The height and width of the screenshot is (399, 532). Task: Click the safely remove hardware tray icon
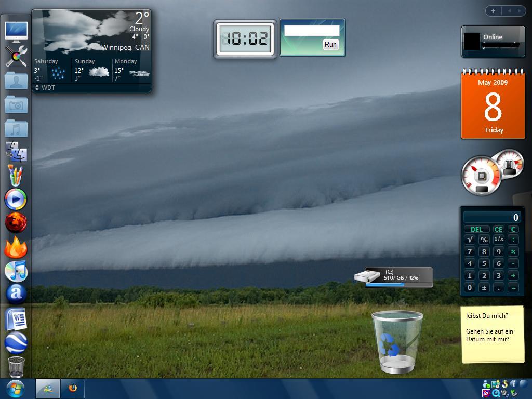[x=514, y=393]
